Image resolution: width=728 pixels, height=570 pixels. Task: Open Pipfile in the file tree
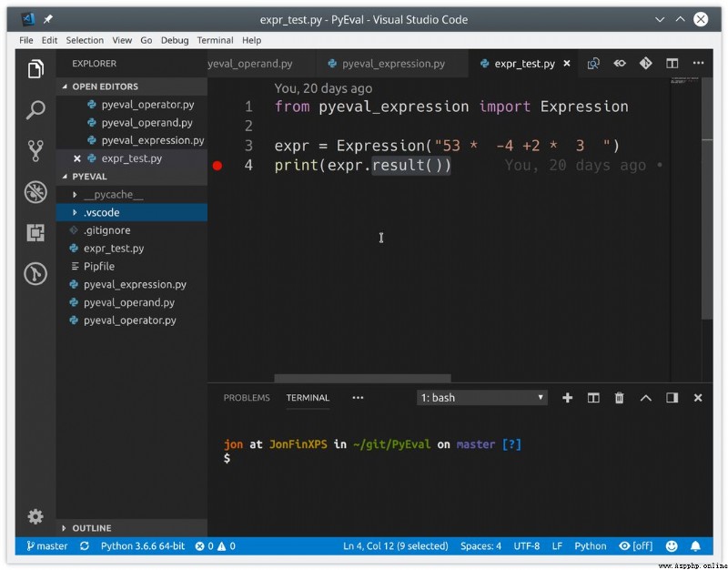(132, 266)
